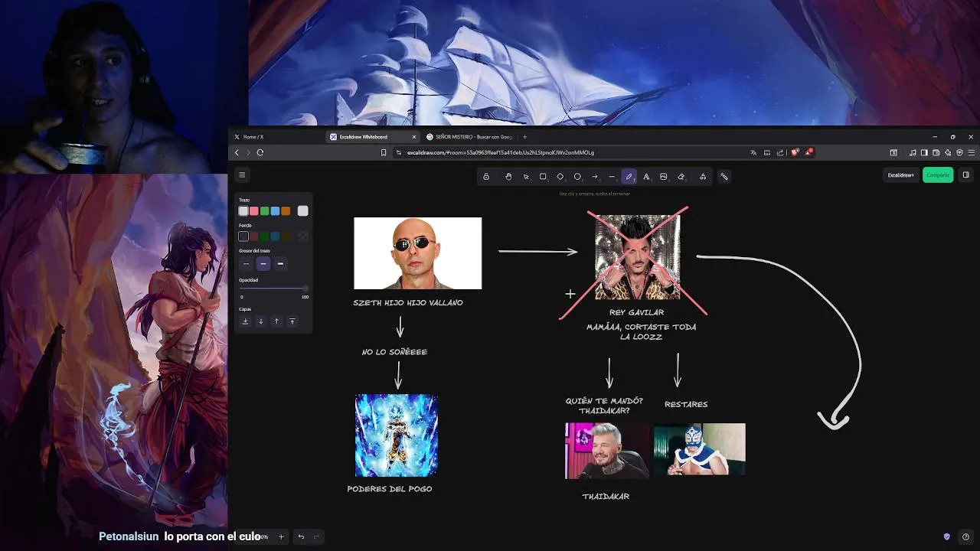Select the Eraser tool
Screen dimensions: 980x551
click(681, 177)
